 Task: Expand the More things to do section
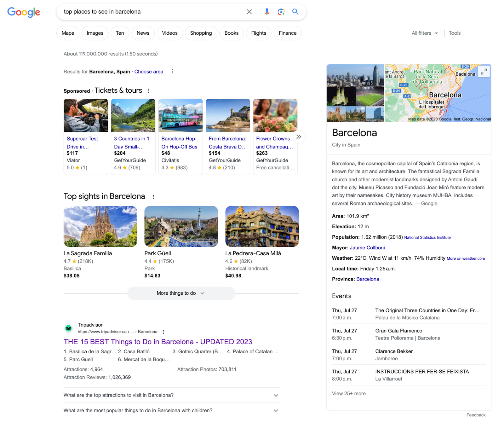tap(181, 293)
